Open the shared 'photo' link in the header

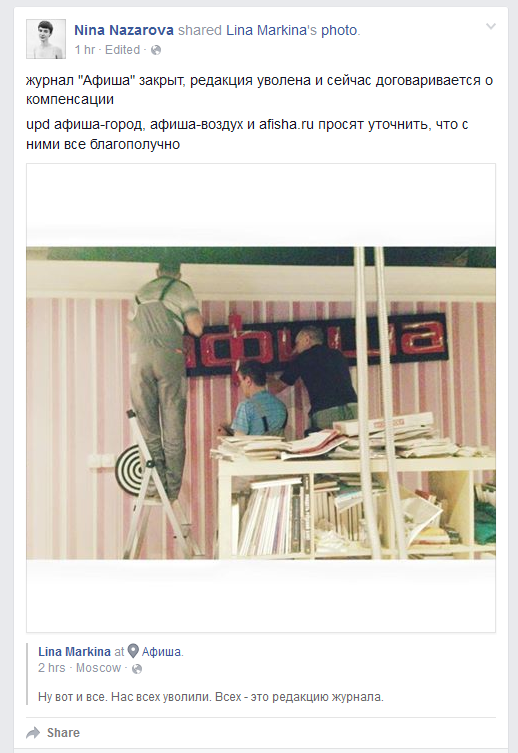(x=339, y=30)
